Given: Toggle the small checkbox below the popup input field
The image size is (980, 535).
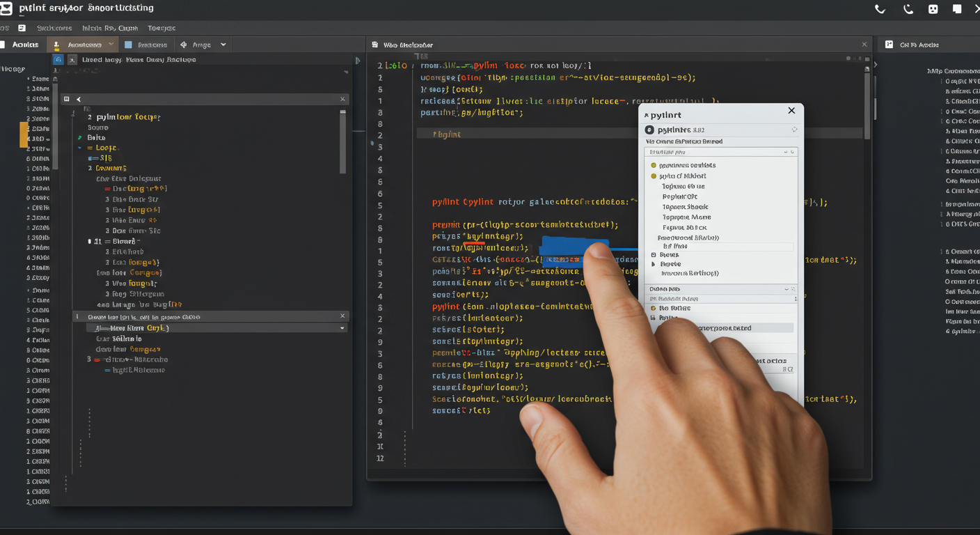Looking at the screenshot, I should (x=654, y=255).
